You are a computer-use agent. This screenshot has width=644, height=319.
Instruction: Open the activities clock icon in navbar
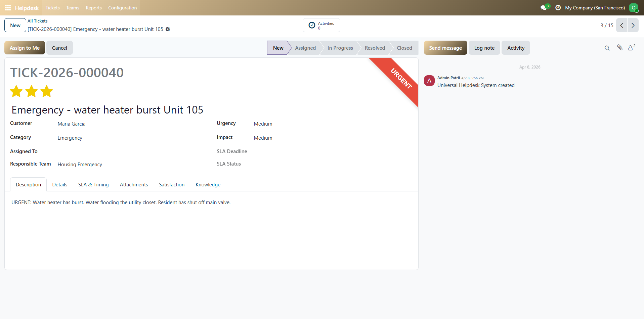558,8
